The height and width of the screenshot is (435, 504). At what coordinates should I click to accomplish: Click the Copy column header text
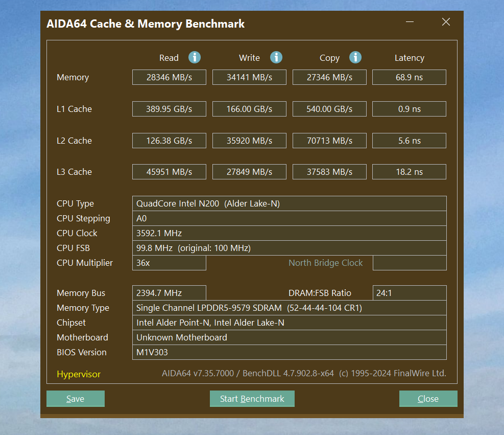tap(329, 58)
